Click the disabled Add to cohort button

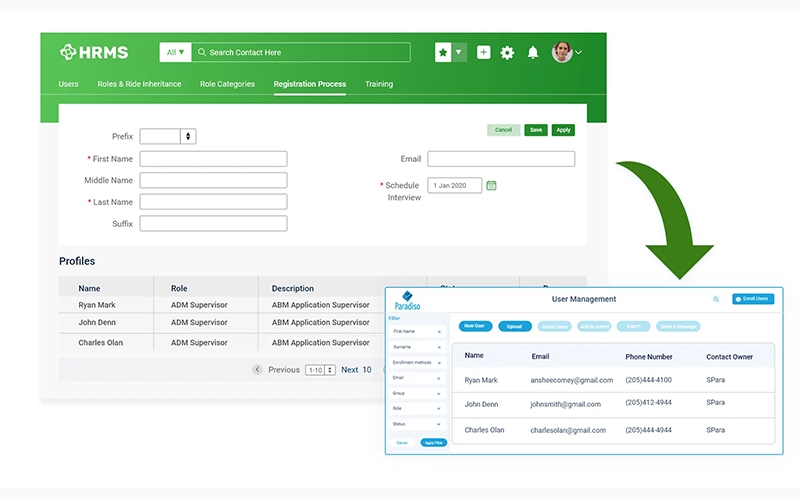(x=594, y=326)
